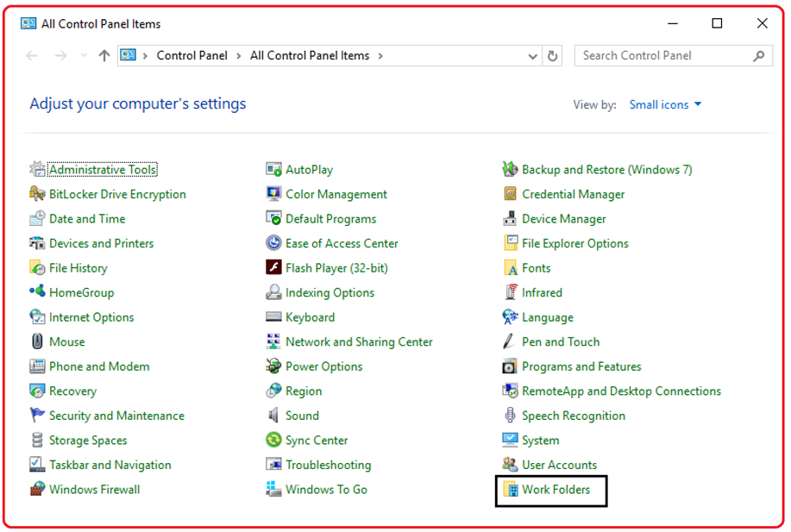Go up one level with up arrow
Screen dimensions: 791x532
click(104, 55)
